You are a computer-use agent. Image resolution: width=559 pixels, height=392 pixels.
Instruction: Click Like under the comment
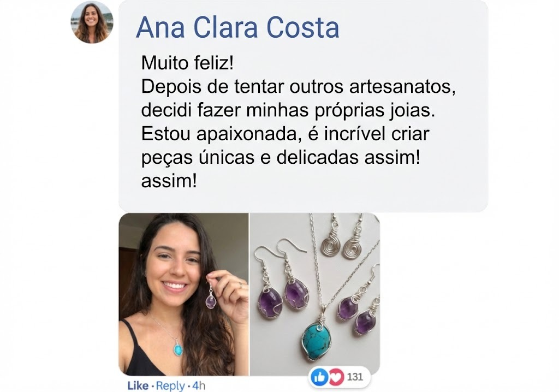138,385
